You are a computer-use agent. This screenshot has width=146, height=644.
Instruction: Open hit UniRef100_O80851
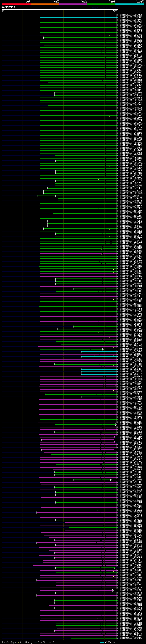131,22
